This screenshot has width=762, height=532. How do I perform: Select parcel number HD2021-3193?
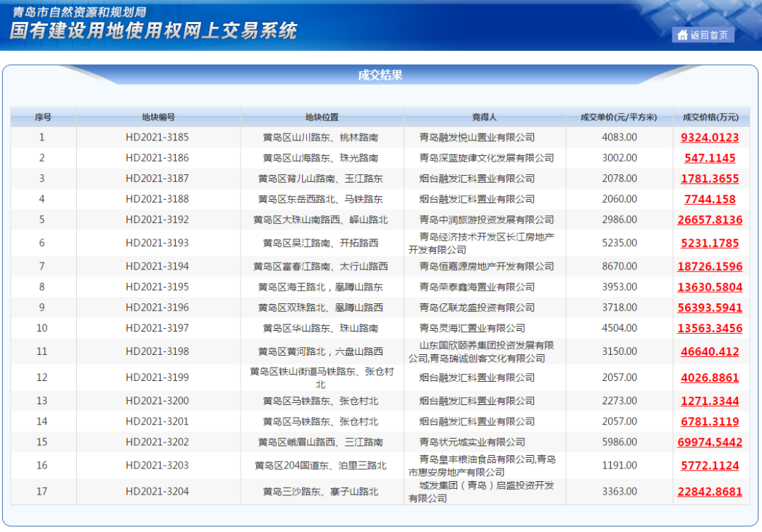click(x=157, y=243)
